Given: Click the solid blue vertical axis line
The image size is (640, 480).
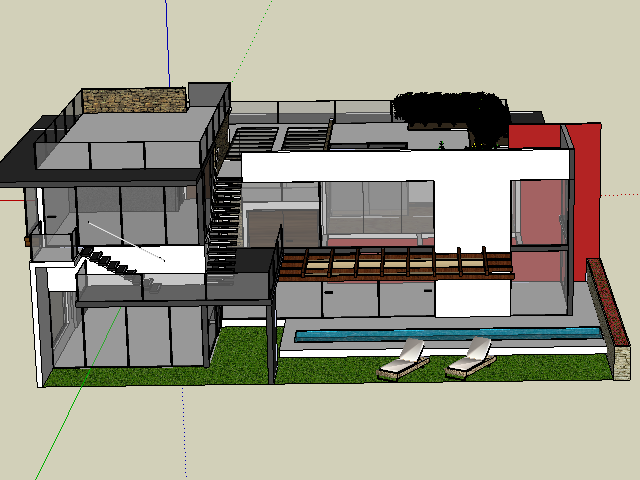Looking at the screenshot, I should pos(167,43).
